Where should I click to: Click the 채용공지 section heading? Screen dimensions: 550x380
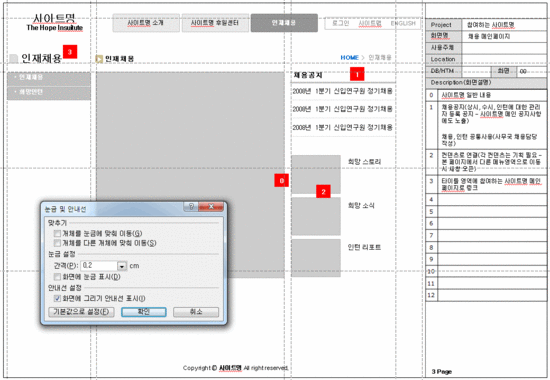[308, 75]
